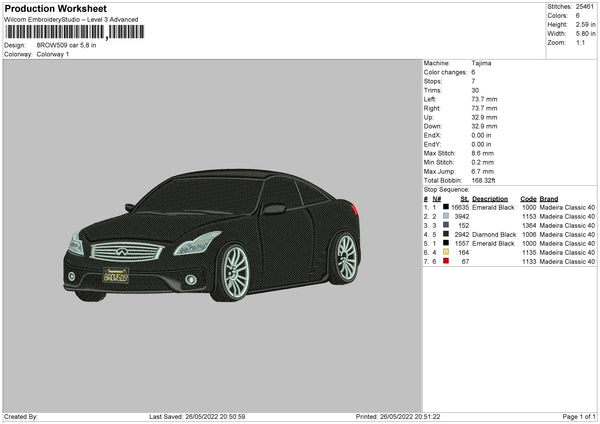The image size is (600, 424).
Task: Click the Total Bobbin value '168.32ft'
Action: [x=483, y=180]
